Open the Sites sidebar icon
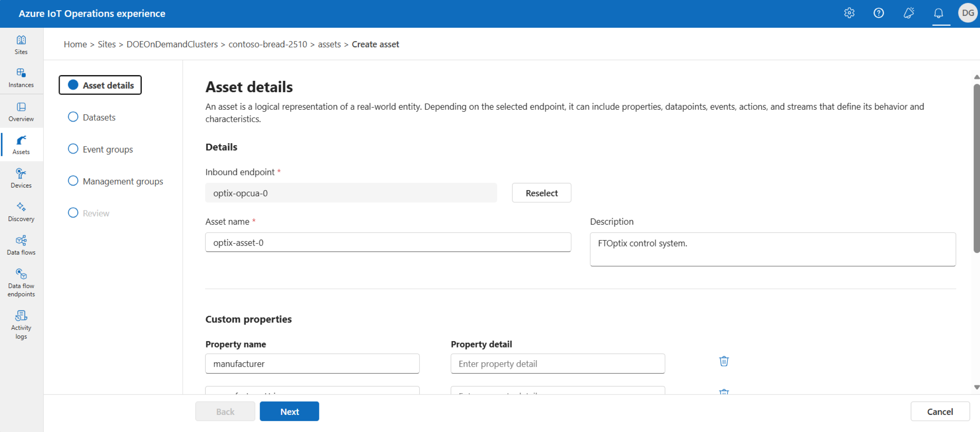980x432 pixels. coord(21,45)
